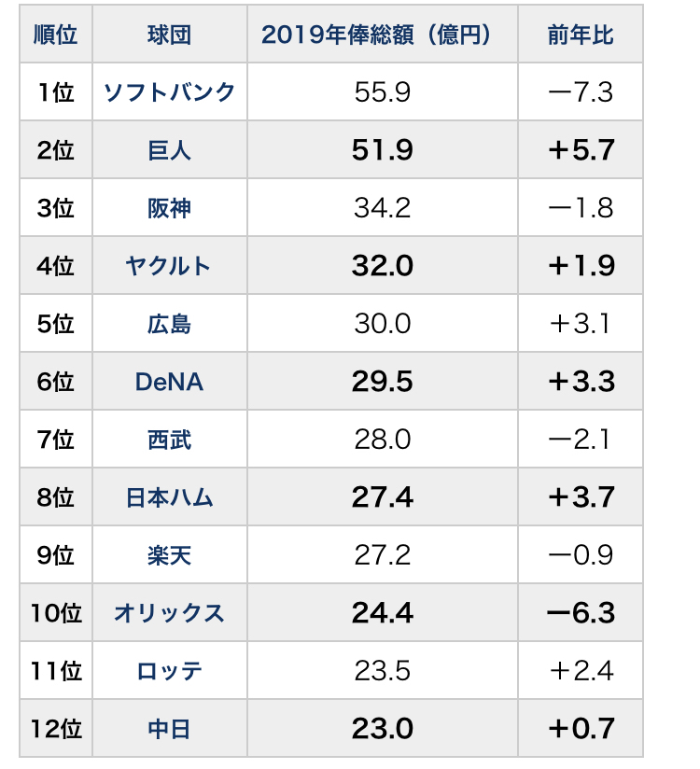Select the 西武 team link
The height and width of the screenshot is (769, 700).
pyautogui.click(x=169, y=440)
